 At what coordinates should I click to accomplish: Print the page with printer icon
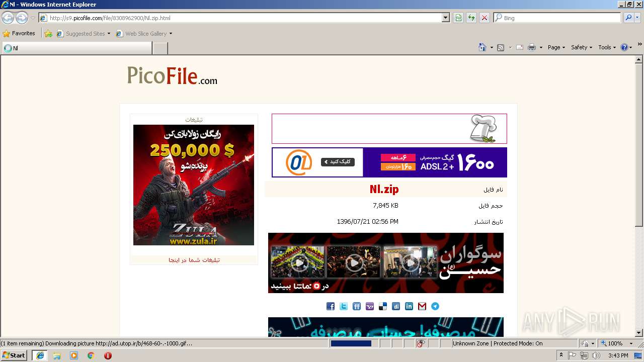pos(532,47)
